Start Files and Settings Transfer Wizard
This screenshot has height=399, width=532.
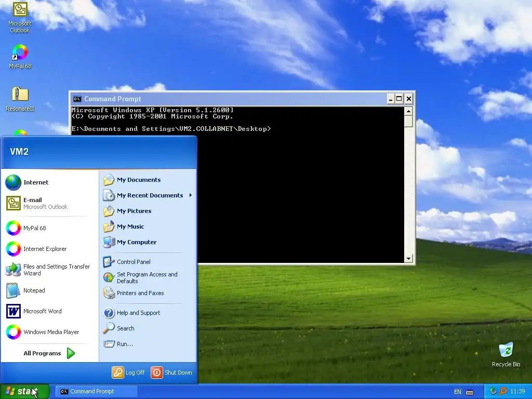(48, 270)
